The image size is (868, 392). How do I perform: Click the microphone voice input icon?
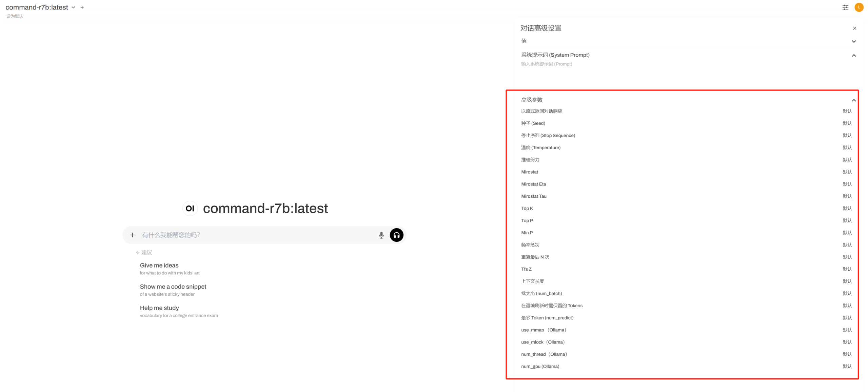(x=381, y=235)
